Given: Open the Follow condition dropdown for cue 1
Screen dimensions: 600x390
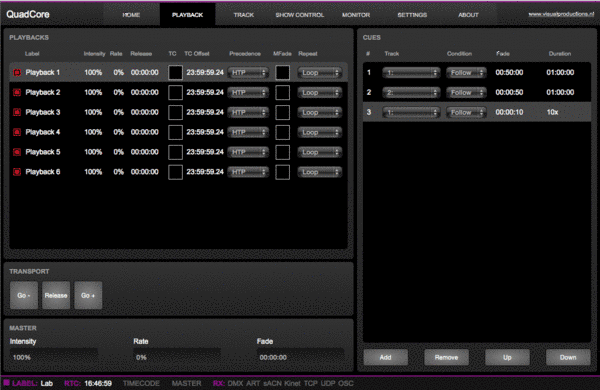Looking at the screenshot, I should [x=466, y=72].
